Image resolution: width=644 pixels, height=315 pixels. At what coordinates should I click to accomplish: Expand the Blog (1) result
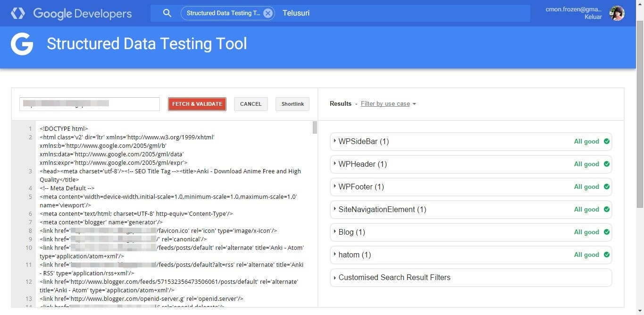click(471, 232)
